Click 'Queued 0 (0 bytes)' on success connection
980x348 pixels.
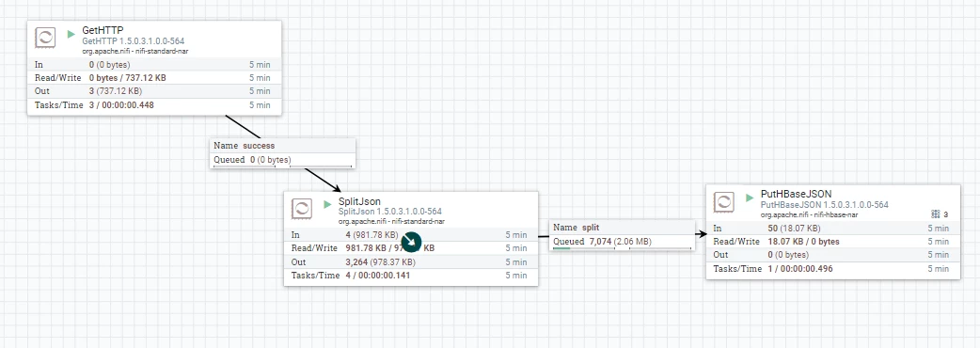tap(252, 160)
